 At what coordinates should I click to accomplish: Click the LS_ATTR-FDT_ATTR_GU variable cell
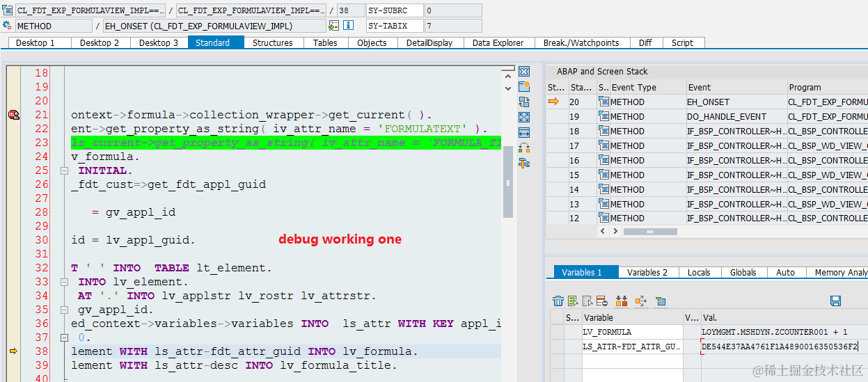coord(632,347)
